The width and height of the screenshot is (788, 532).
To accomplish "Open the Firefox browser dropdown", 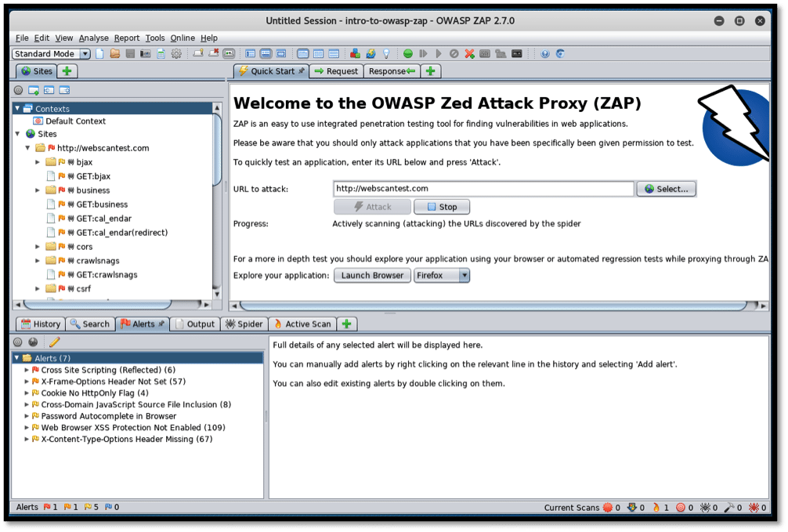I will 464,276.
